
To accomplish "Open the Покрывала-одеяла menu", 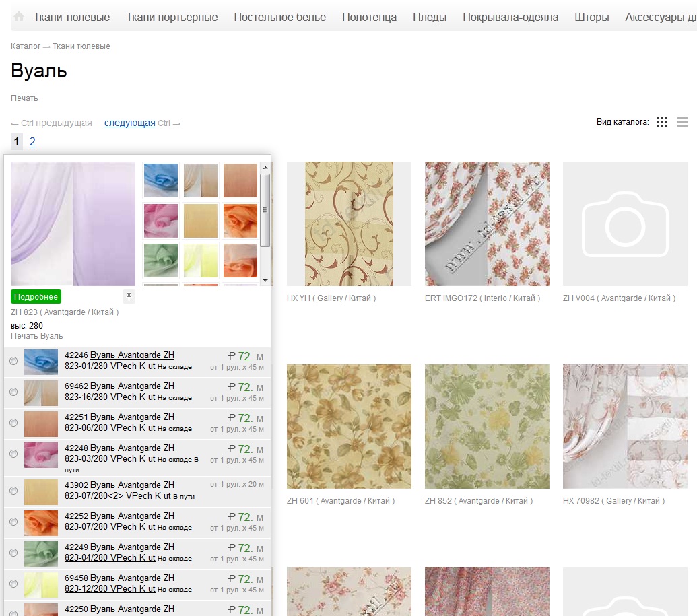I will [510, 17].
